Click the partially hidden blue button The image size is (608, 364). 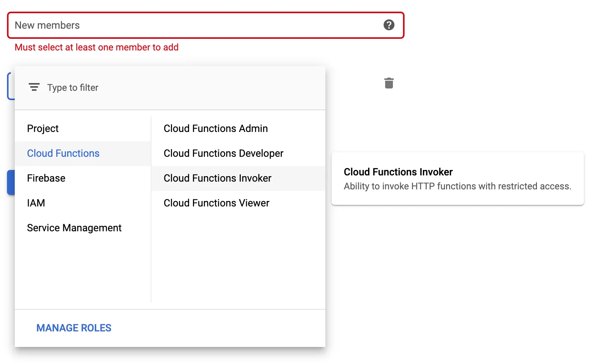[11, 182]
